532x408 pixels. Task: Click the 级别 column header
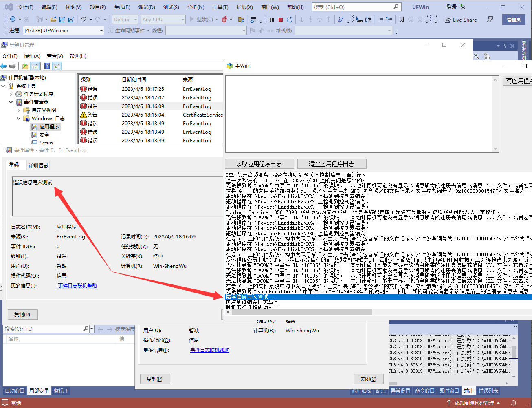click(x=98, y=79)
